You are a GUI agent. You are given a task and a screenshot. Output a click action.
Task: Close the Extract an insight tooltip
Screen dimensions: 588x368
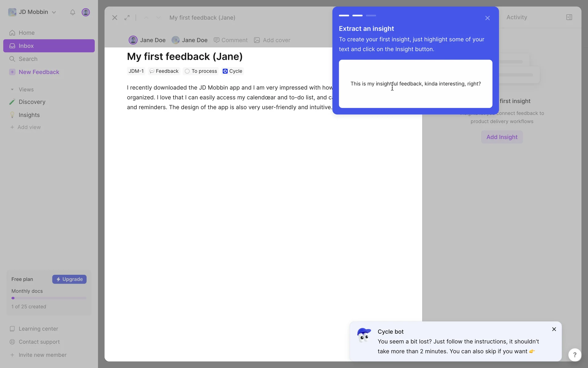(x=488, y=18)
